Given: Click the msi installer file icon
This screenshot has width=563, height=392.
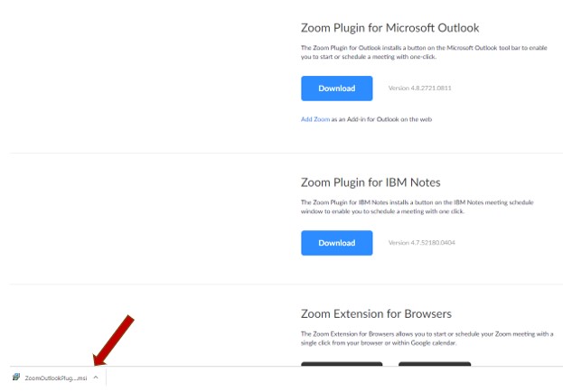Looking at the screenshot, I should pyautogui.click(x=16, y=377).
